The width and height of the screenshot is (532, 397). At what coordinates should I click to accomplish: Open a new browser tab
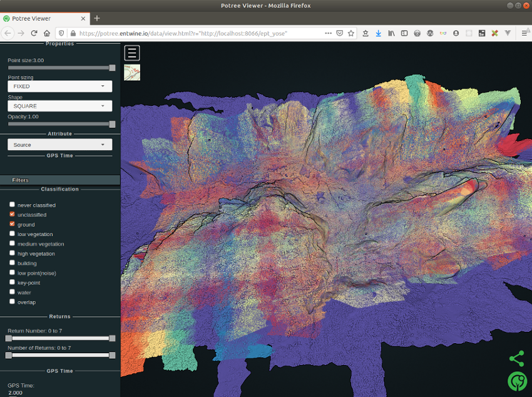tap(97, 18)
